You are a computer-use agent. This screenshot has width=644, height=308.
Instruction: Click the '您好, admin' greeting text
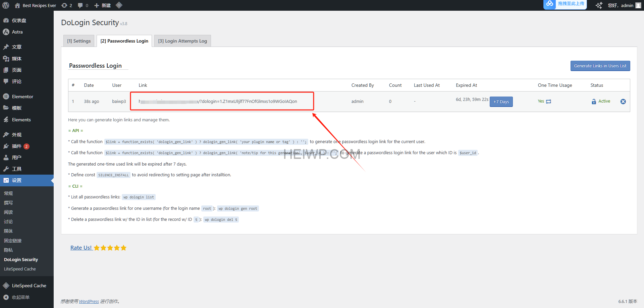pos(621,5)
